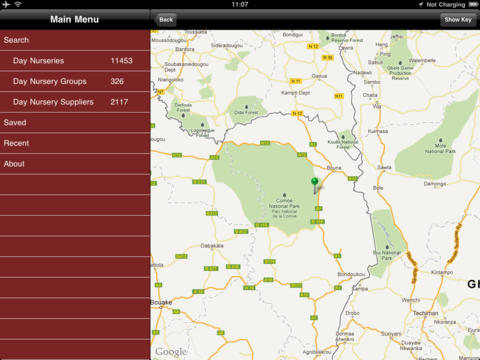
Task: Tap the Mole National Park label
Action: coord(440,148)
